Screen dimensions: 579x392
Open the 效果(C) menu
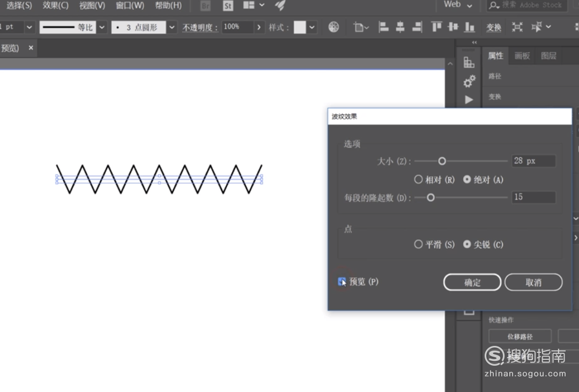[x=55, y=5]
